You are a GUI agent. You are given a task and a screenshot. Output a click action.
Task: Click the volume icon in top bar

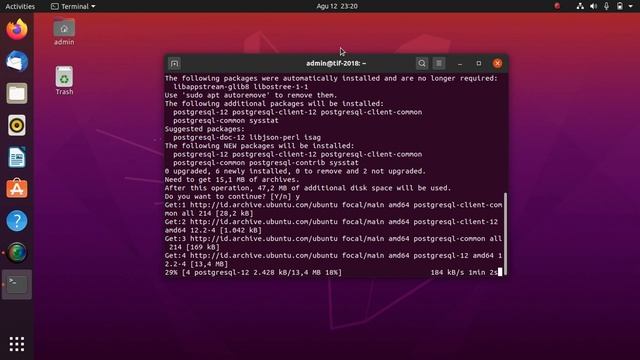click(593, 6)
